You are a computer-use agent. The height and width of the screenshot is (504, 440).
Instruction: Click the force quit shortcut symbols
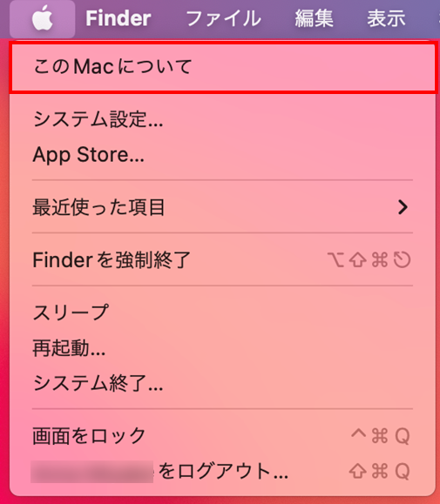pyautogui.click(x=369, y=259)
